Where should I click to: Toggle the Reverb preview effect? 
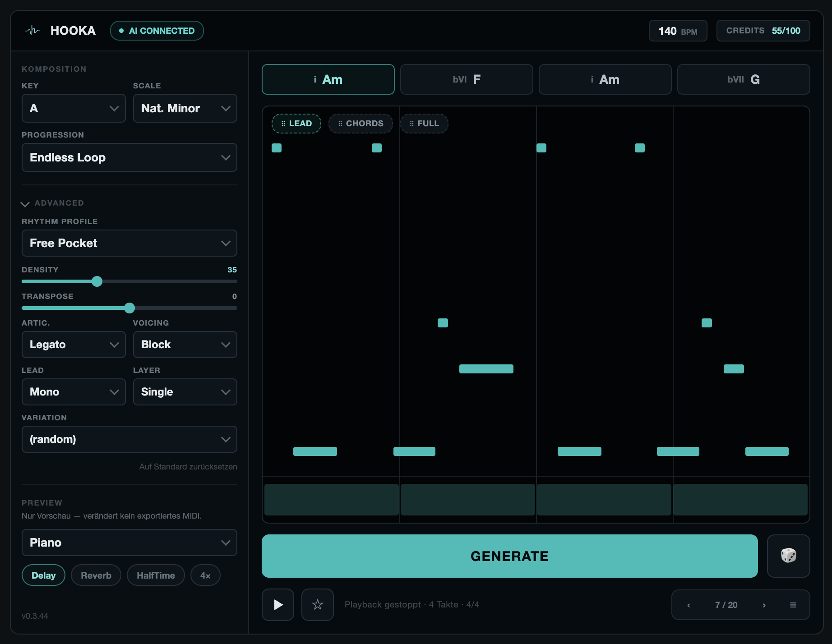[x=96, y=575]
